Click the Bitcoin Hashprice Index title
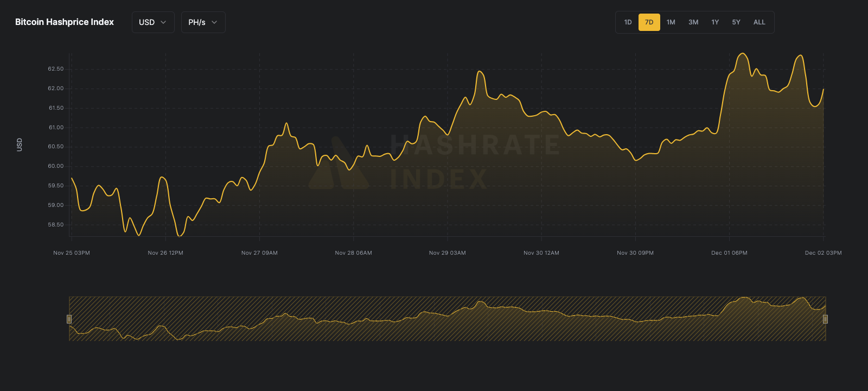 pos(65,22)
